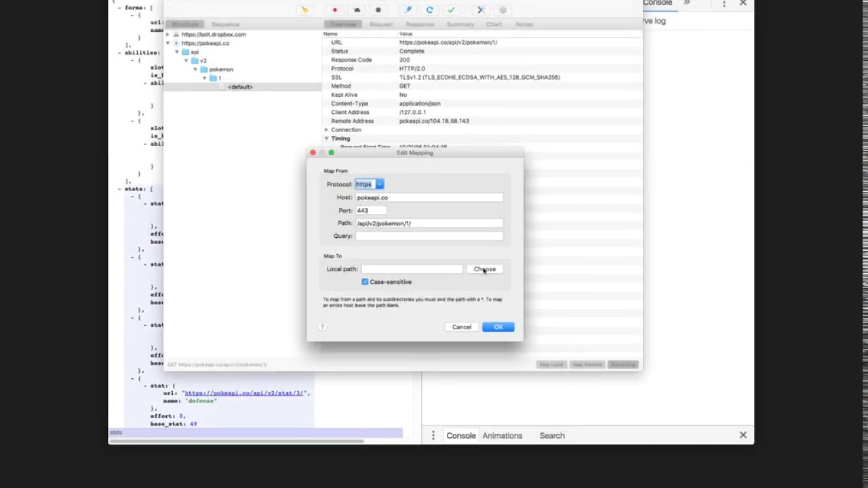The height and width of the screenshot is (488, 868).
Task: Switch to the Animations tab
Action: (502, 436)
